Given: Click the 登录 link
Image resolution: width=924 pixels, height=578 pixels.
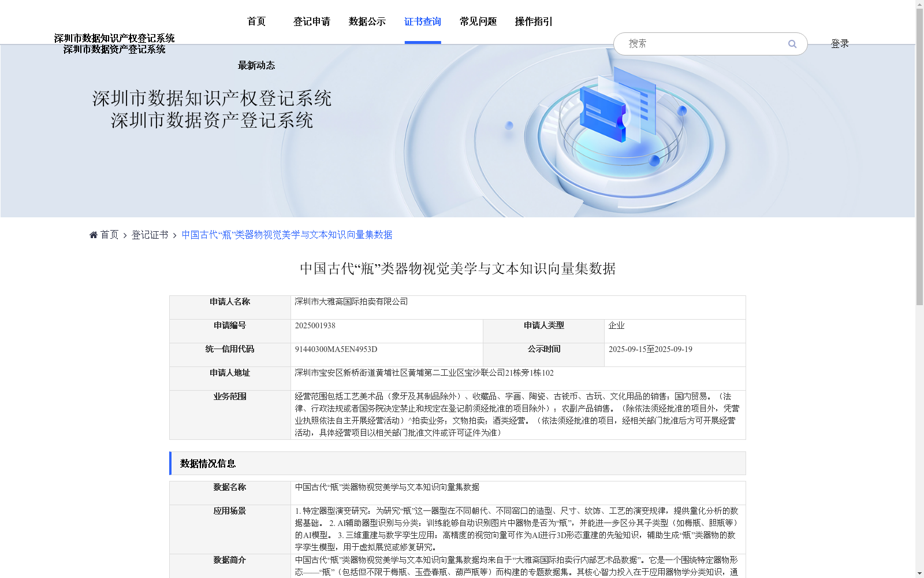Looking at the screenshot, I should [840, 43].
